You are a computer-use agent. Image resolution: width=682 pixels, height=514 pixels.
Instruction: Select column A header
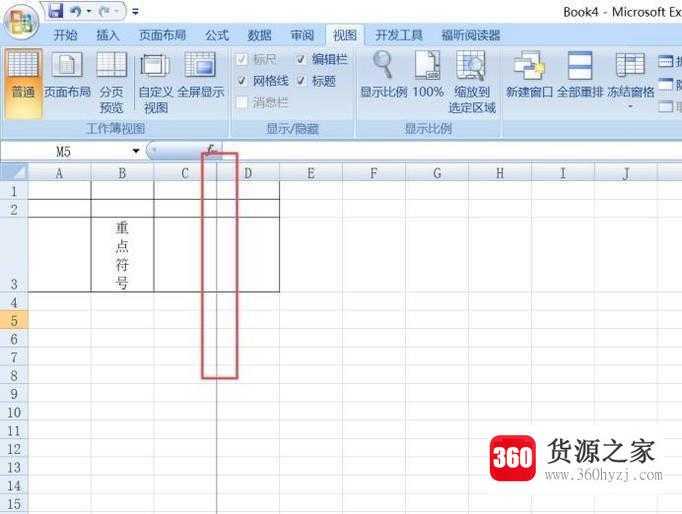60,173
